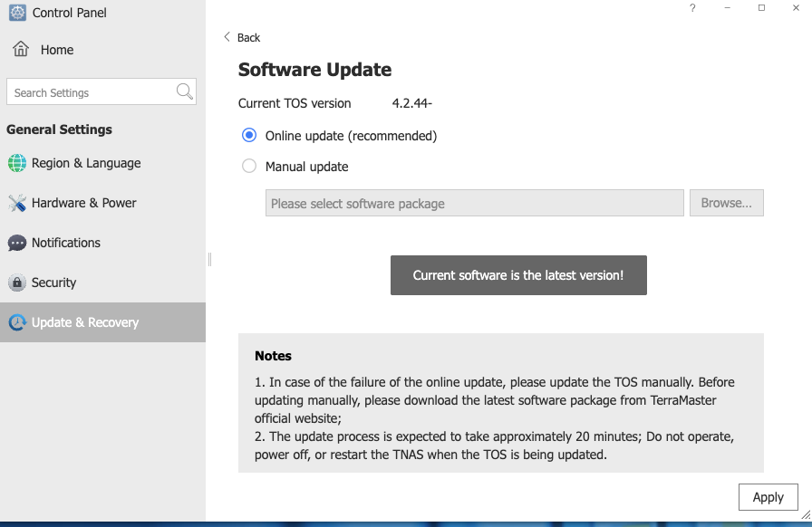812x527 pixels.
Task: Go Back to previous page
Action: pos(242,37)
